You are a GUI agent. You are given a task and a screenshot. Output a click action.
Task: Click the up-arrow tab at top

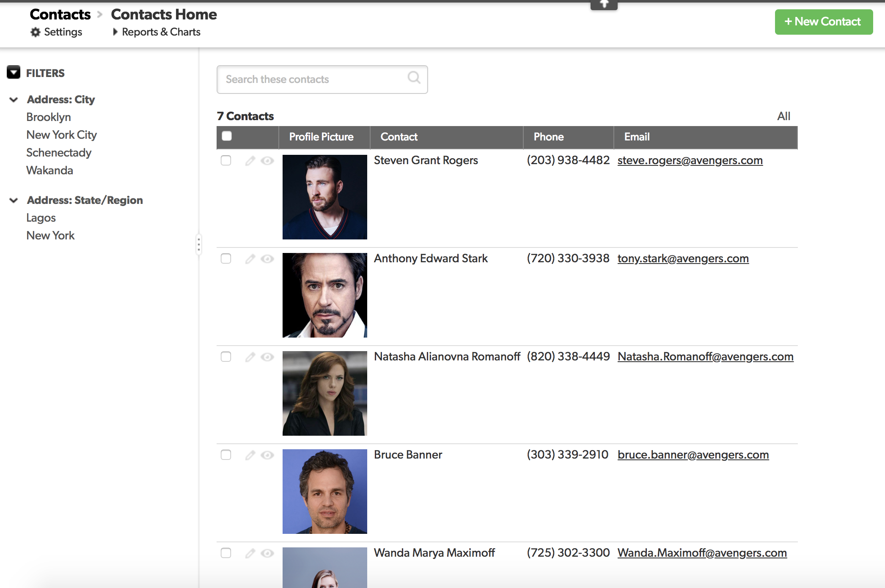click(x=604, y=5)
